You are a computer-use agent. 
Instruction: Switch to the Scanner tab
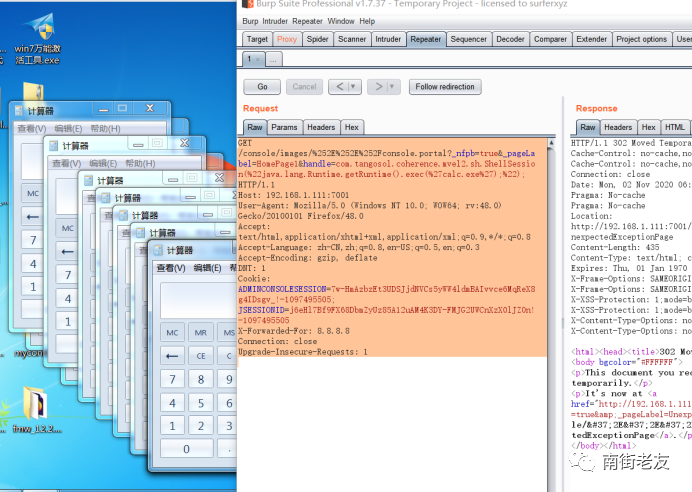point(352,39)
